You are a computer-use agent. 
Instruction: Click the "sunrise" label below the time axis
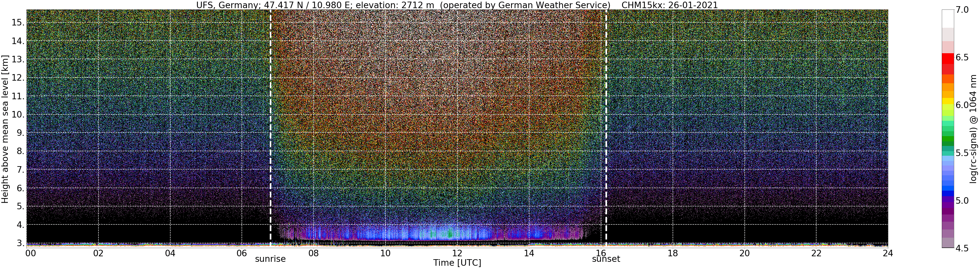270,259
